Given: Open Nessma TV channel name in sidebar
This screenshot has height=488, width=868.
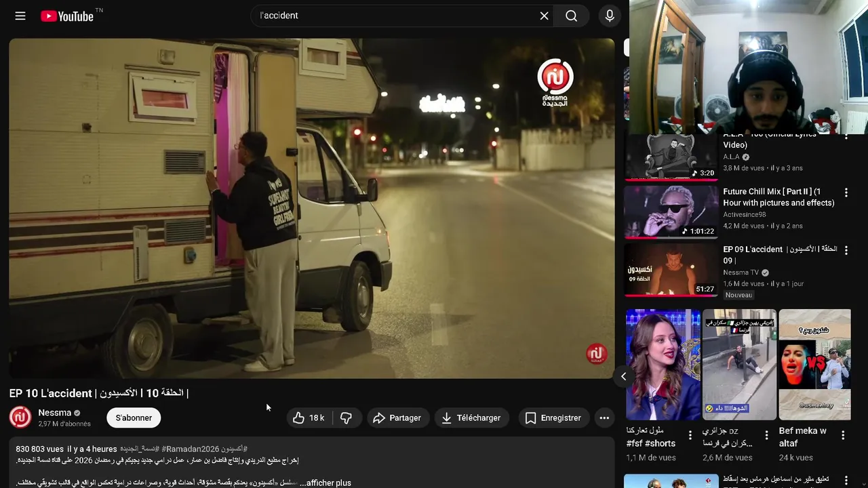Looking at the screenshot, I should pyautogui.click(x=741, y=272).
